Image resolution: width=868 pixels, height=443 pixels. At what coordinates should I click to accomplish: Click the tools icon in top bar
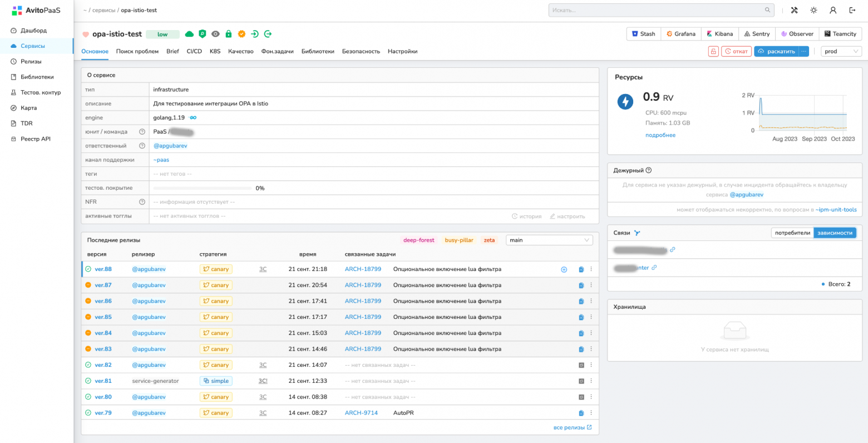click(x=794, y=10)
